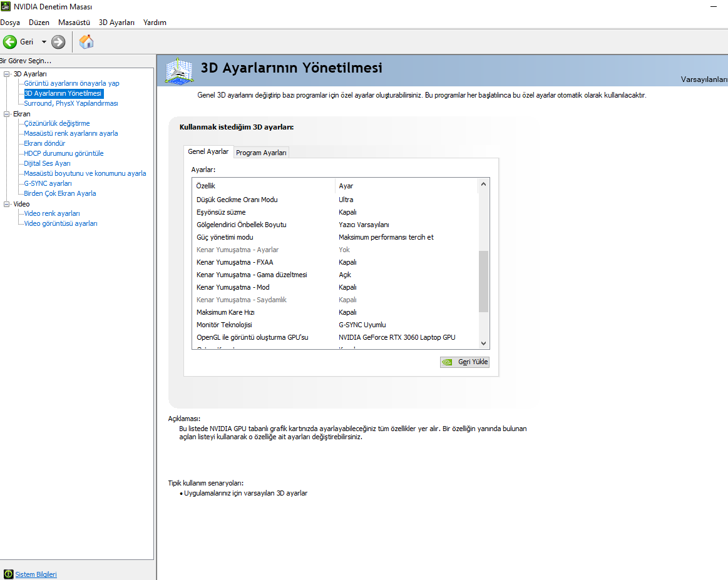The image size is (728, 580).
Task: Go to Home via house icon
Action: 86,42
